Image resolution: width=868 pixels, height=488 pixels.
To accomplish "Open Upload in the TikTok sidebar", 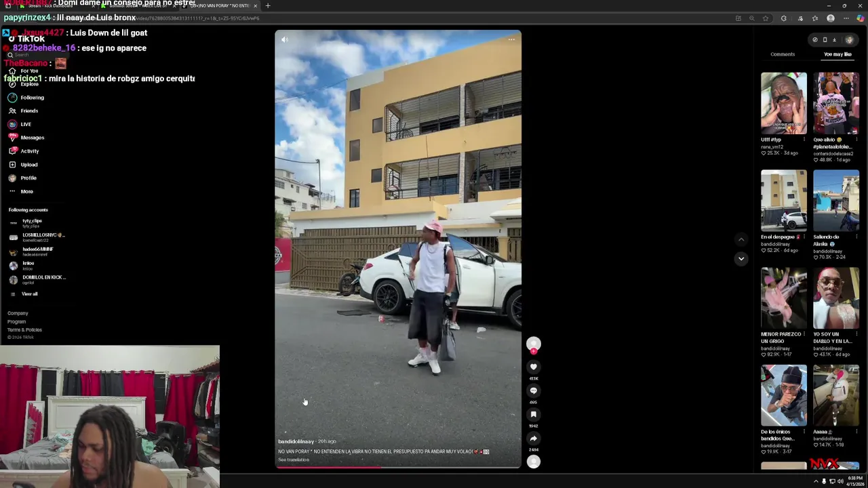I will (23, 165).
